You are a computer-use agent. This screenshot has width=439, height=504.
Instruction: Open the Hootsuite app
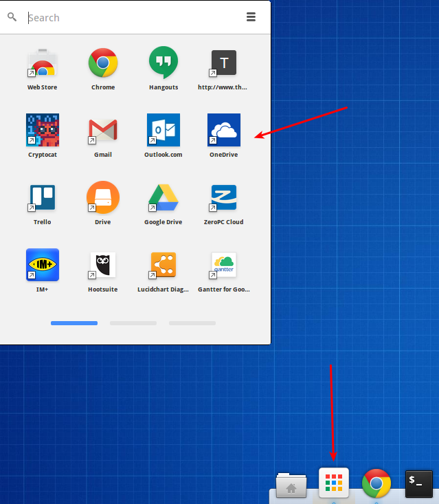(103, 265)
